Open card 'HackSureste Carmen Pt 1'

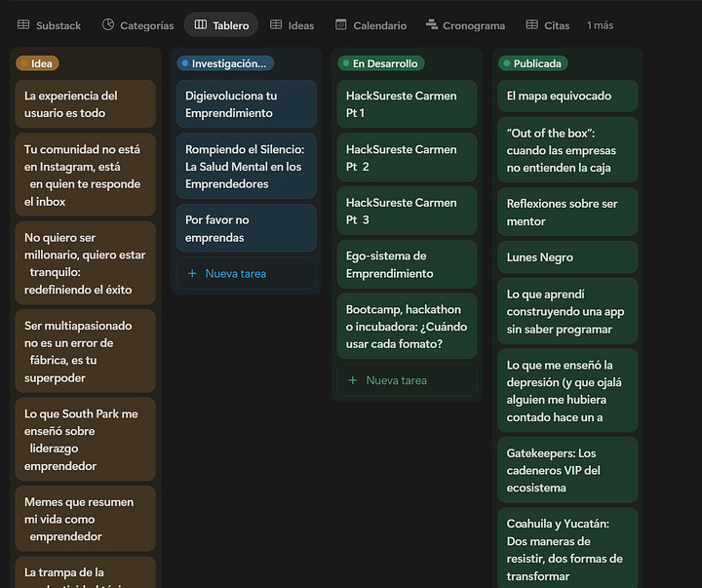tap(407, 104)
